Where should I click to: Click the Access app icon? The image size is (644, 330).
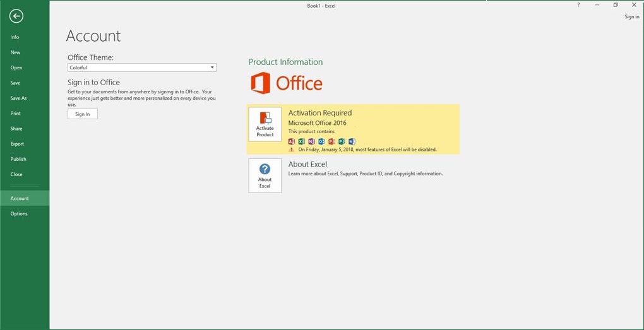(292, 141)
